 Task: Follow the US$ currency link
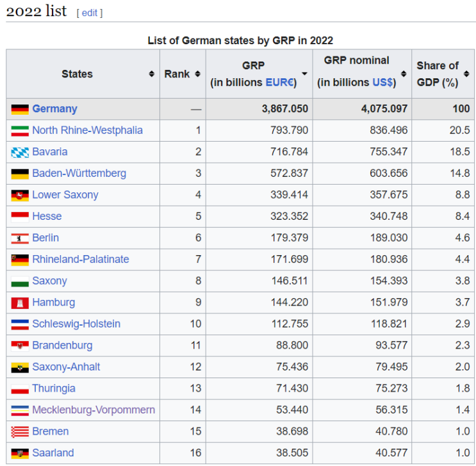382,82
